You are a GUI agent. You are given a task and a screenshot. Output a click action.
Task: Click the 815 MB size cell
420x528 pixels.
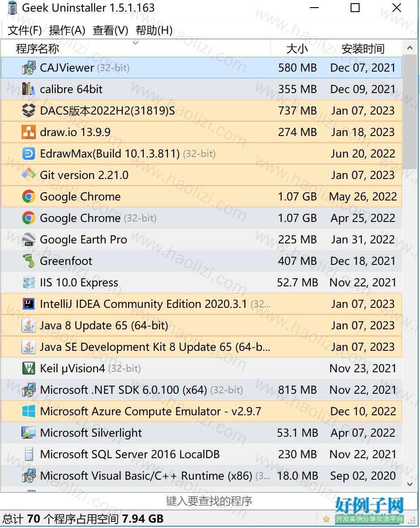click(x=297, y=390)
